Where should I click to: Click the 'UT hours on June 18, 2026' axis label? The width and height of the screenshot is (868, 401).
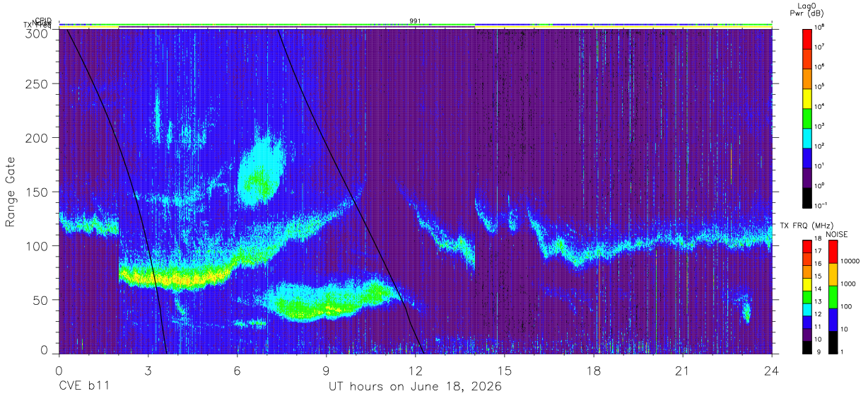(x=415, y=387)
